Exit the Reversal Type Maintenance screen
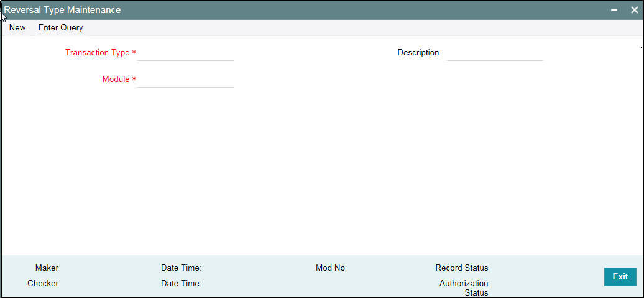The image size is (644, 298). (620, 277)
